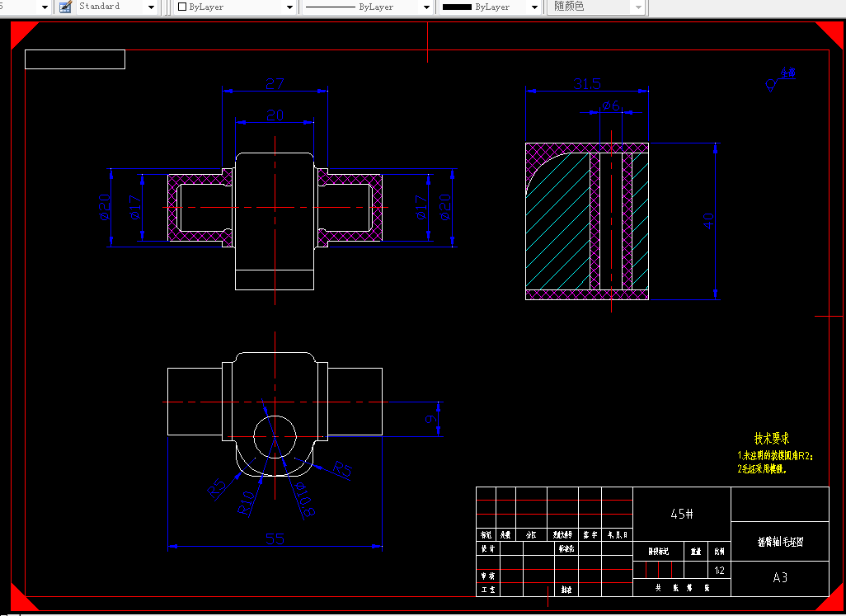Select the 1:2 scale value
Screen dimensions: 846x616
(x=719, y=570)
